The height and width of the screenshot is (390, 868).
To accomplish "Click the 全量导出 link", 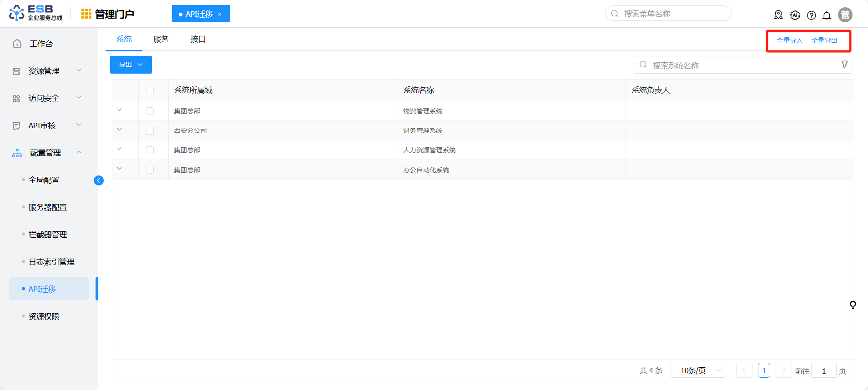I will (x=824, y=40).
